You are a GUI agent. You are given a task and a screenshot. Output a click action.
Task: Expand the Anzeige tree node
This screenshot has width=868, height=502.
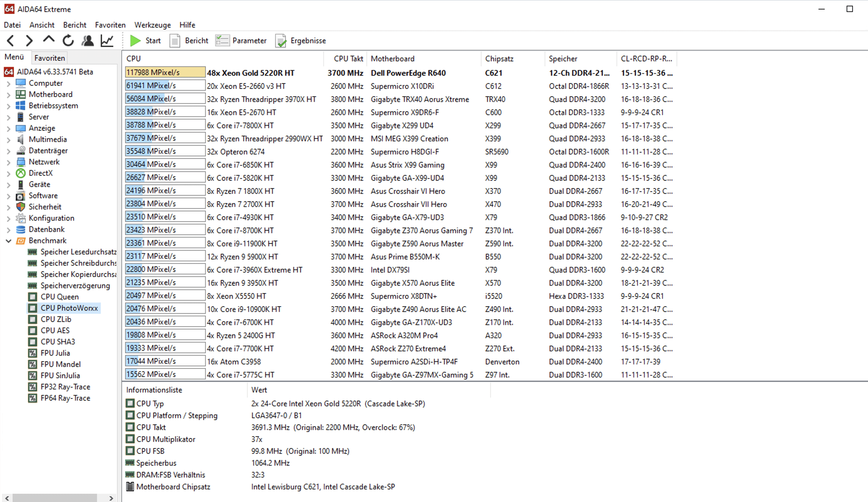[x=9, y=128]
